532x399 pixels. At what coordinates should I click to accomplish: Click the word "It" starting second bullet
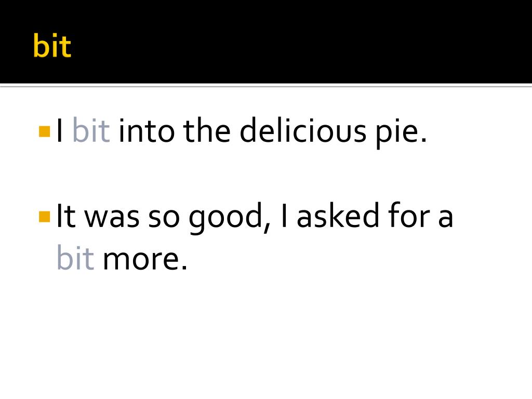(66, 216)
